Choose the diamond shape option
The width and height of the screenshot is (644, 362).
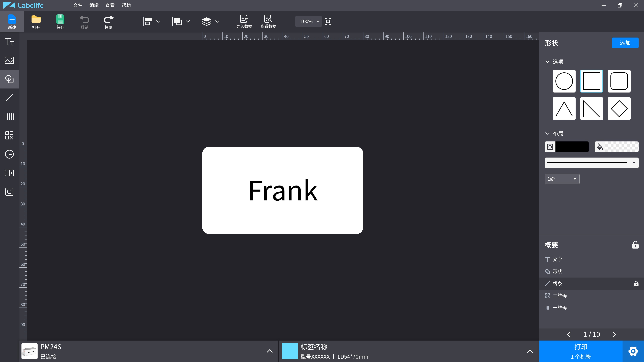click(619, 108)
